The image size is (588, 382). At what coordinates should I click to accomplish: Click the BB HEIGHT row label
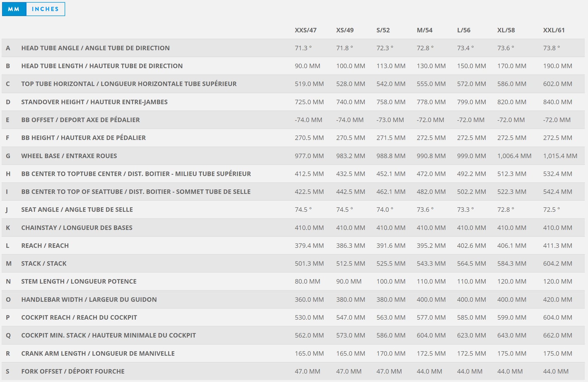coord(84,138)
